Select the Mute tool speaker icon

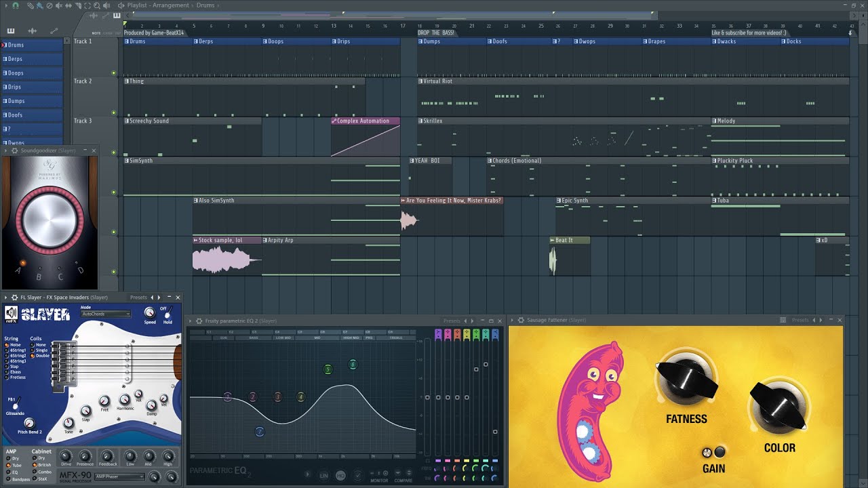(59, 5)
